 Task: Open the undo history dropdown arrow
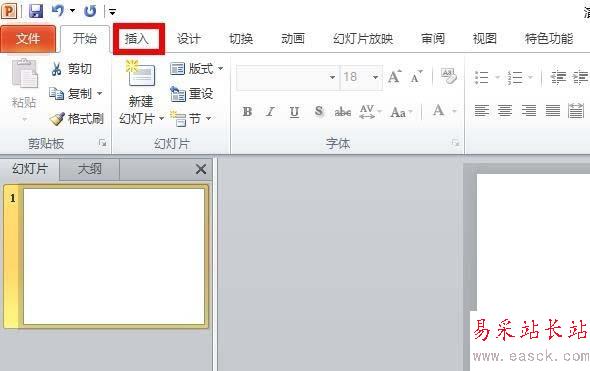[72, 11]
